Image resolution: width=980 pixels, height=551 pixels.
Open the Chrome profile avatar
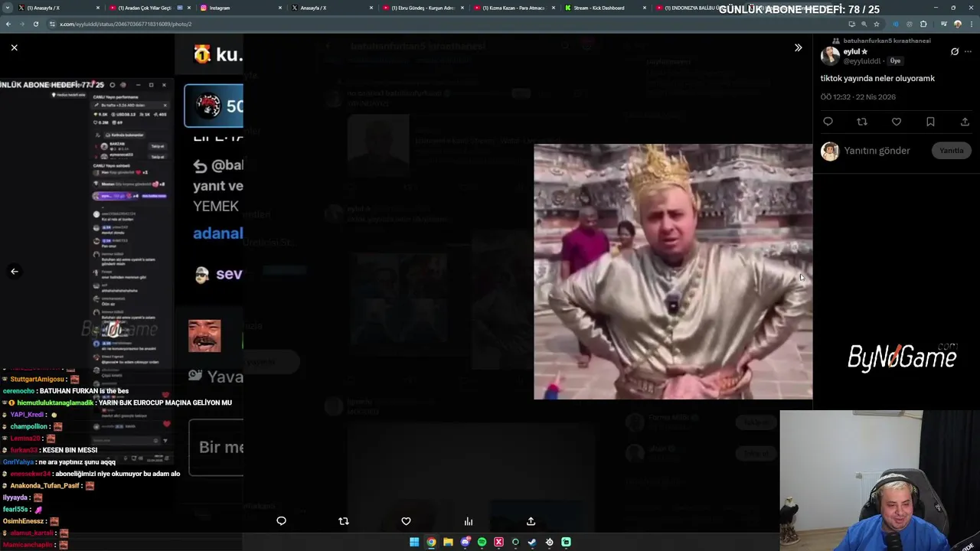point(957,24)
